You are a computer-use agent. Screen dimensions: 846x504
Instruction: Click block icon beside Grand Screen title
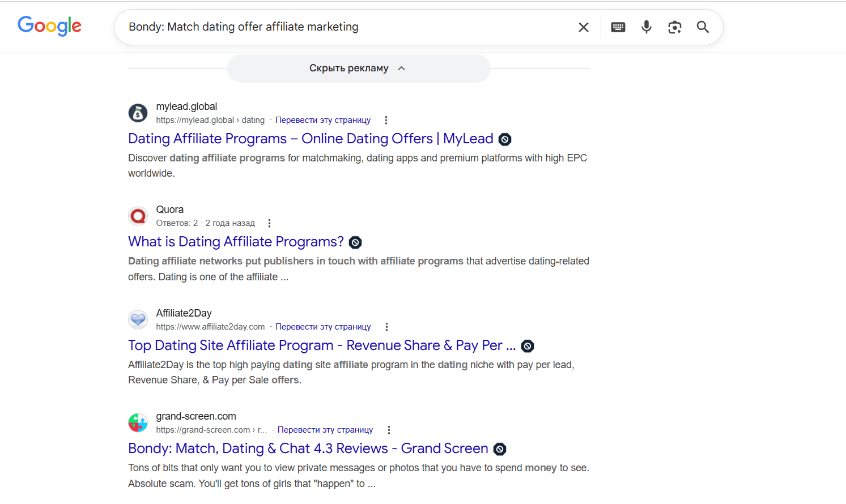[500, 449]
